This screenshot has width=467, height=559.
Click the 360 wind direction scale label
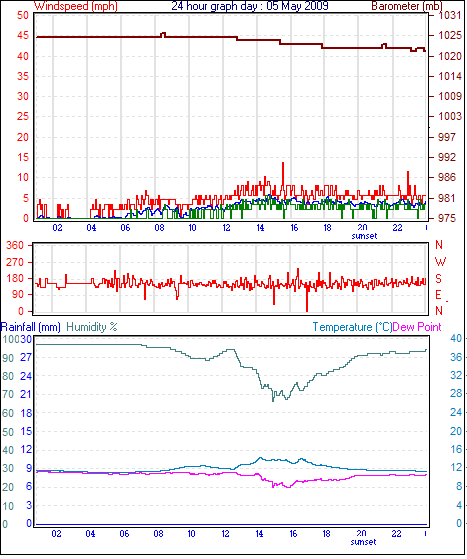[x=15, y=245]
